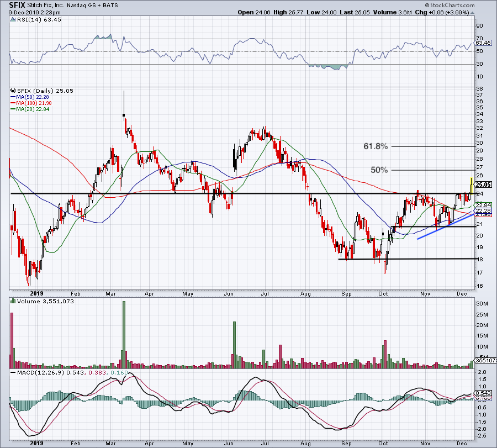Click the boxed 22.84 MA(20) axis marker
The image size is (497, 448).
point(483,205)
